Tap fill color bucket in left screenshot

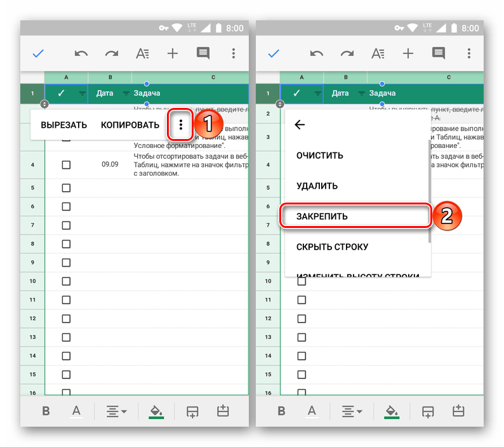pyautogui.click(x=157, y=411)
